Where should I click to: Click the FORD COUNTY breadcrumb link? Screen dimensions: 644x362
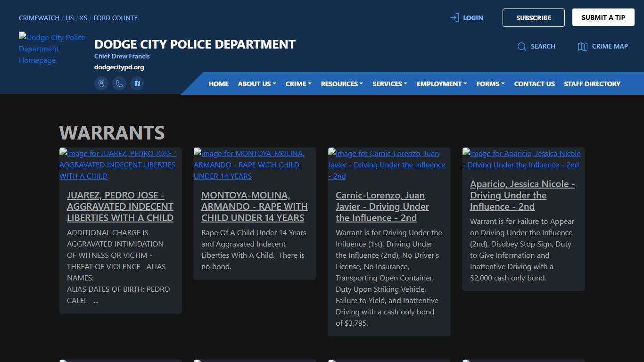coord(116,17)
